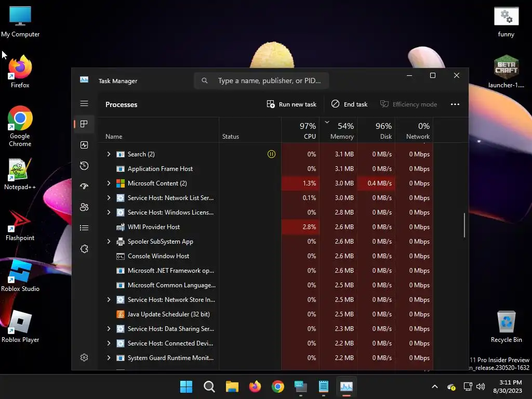Toggle the hamburger navigation menu
Image resolution: width=532 pixels, height=399 pixels.
[84, 103]
